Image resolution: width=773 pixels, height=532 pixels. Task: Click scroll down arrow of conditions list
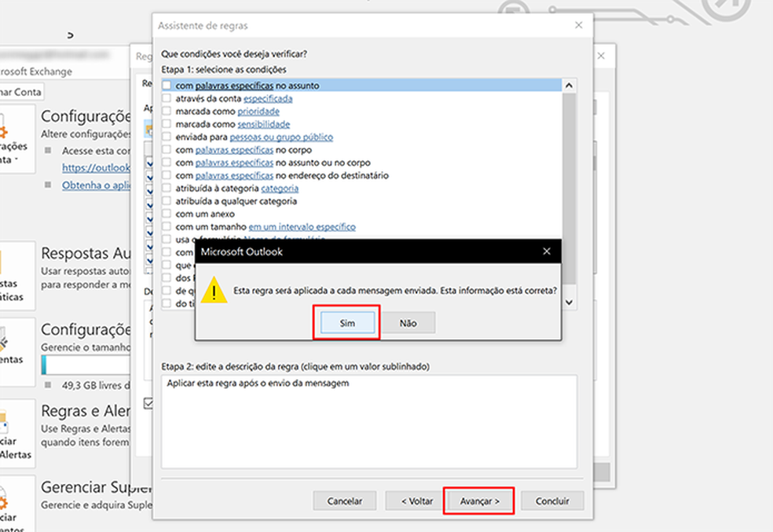(569, 303)
